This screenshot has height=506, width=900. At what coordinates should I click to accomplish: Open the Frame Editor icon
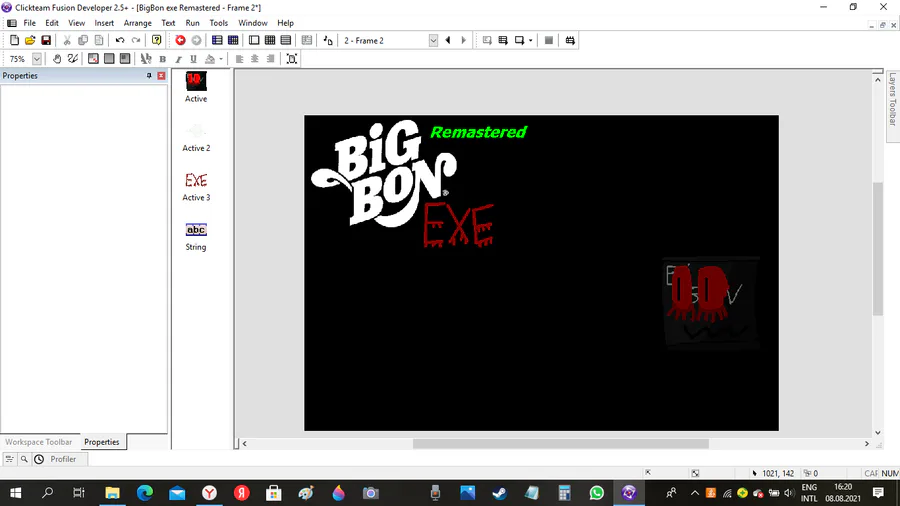click(x=254, y=40)
